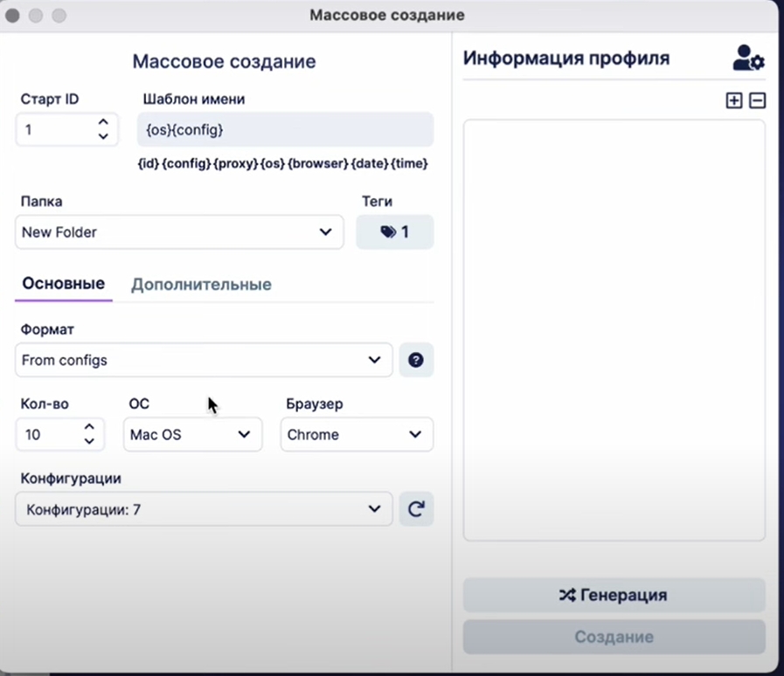Focus the Шаблон имени template field
The image size is (784, 676).
[x=286, y=130]
